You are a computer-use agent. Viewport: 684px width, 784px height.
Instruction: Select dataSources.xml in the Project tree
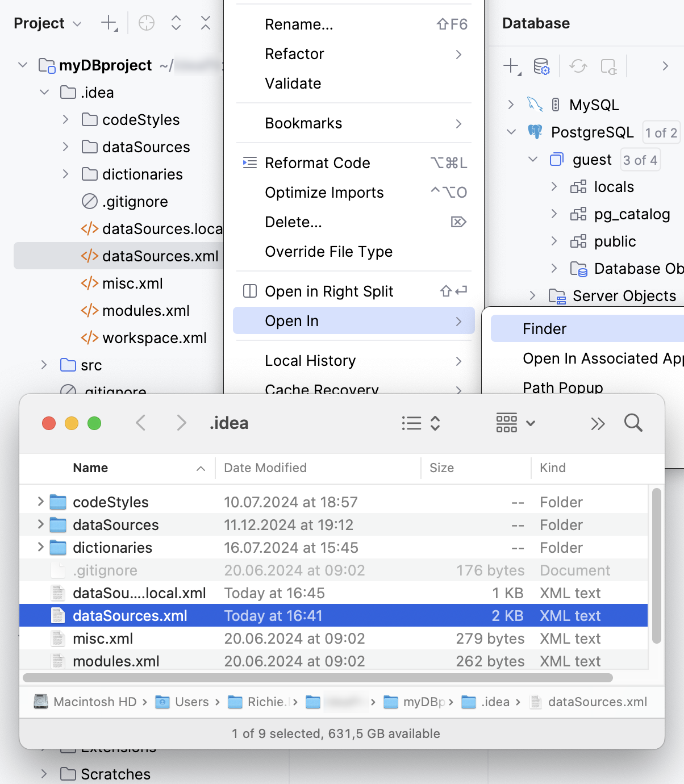pyautogui.click(x=160, y=256)
